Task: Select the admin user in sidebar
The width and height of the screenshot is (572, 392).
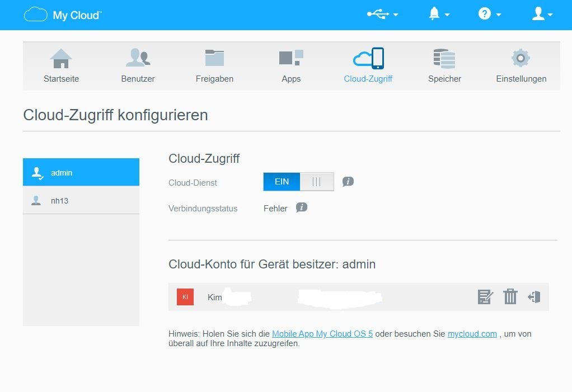Action: [81, 172]
